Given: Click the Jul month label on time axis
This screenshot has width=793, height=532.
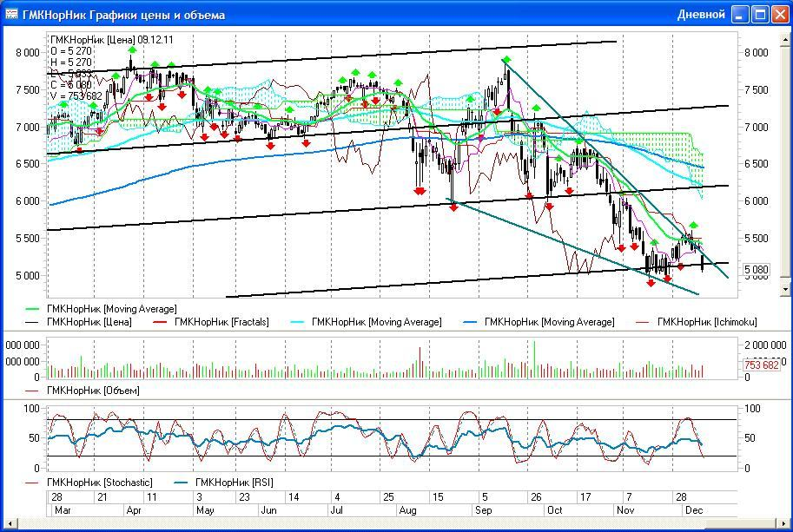Looking at the screenshot, I should (336, 510).
